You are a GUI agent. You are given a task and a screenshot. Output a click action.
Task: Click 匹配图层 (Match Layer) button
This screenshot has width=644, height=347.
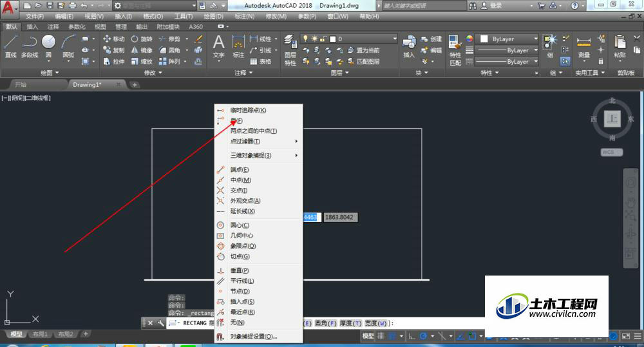[363, 61]
